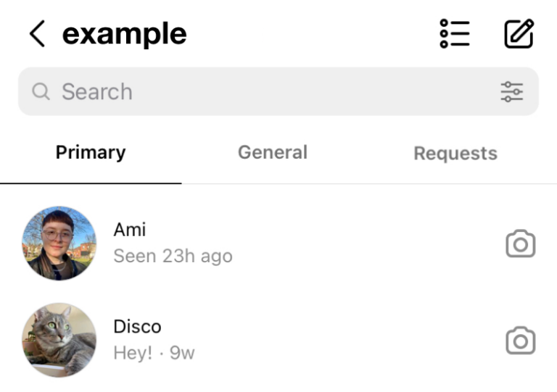This screenshot has height=392, width=557.
Task: Click the "Seen 23h ago" status
Action: [173, 257]
